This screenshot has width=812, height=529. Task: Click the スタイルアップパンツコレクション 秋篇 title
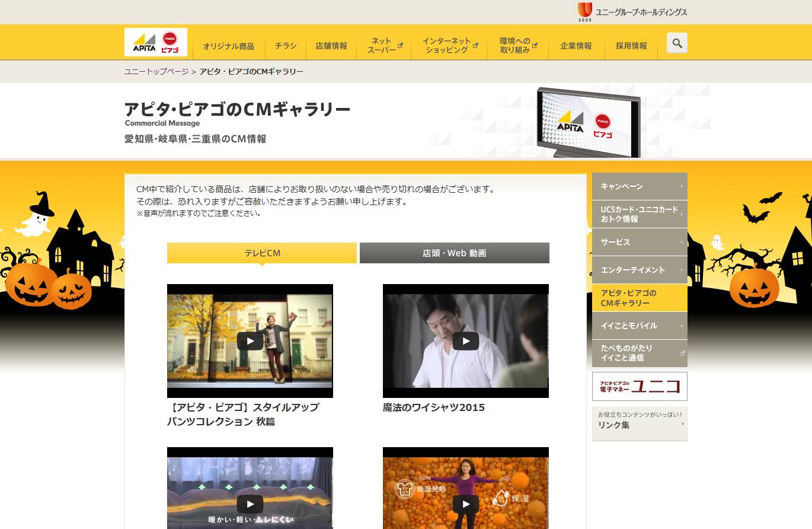(x=243, y=415)
